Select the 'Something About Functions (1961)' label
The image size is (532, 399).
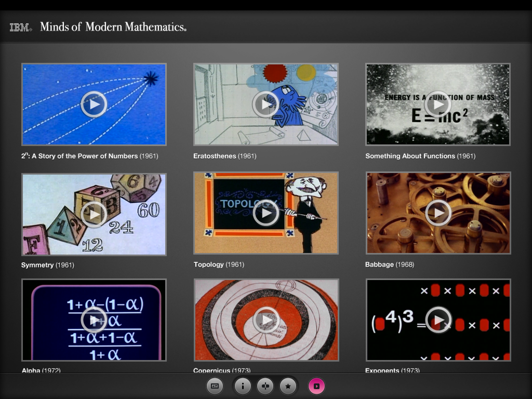(420, 156)
